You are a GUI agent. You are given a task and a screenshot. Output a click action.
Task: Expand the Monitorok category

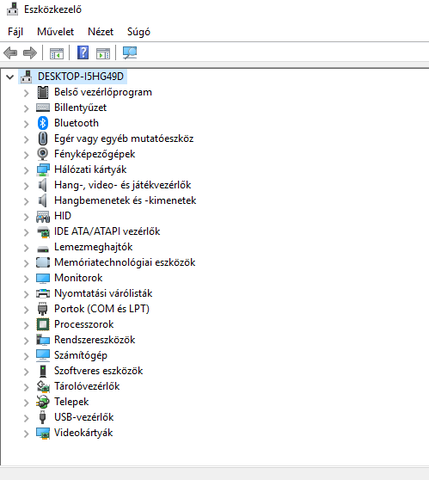pyautogui.click(x=26, y=278)
